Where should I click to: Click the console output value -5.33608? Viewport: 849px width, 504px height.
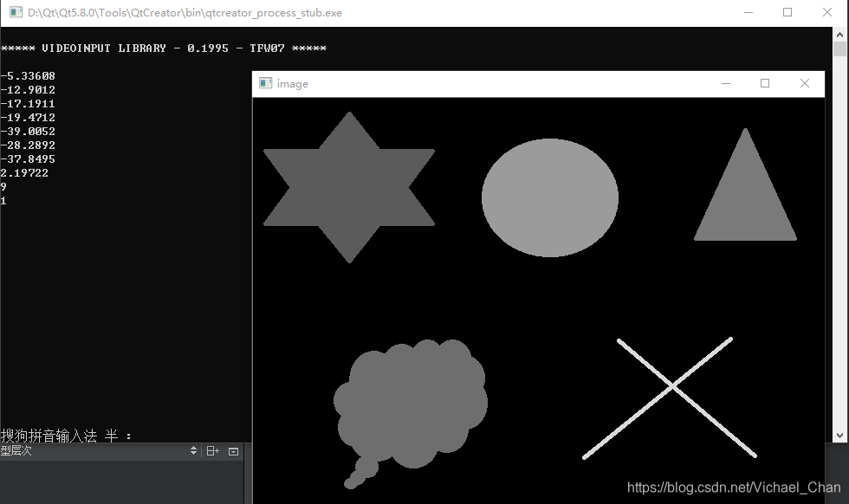pyautogui.click(x=28, y=76)
